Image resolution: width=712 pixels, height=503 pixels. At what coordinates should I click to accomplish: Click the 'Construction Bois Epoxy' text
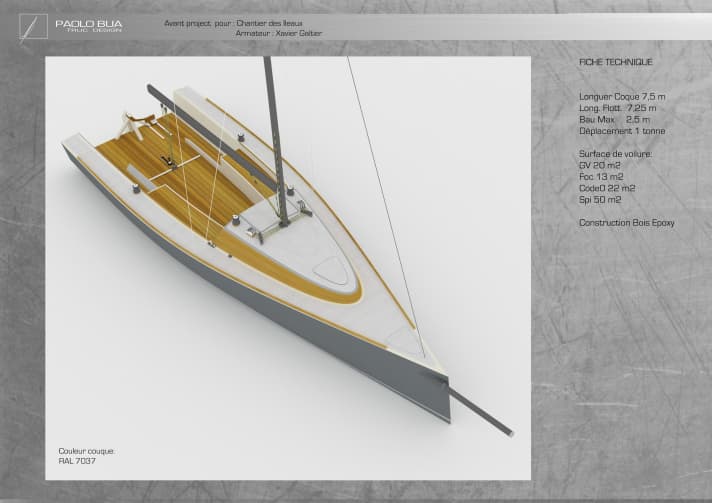click(x=627, y=222)
